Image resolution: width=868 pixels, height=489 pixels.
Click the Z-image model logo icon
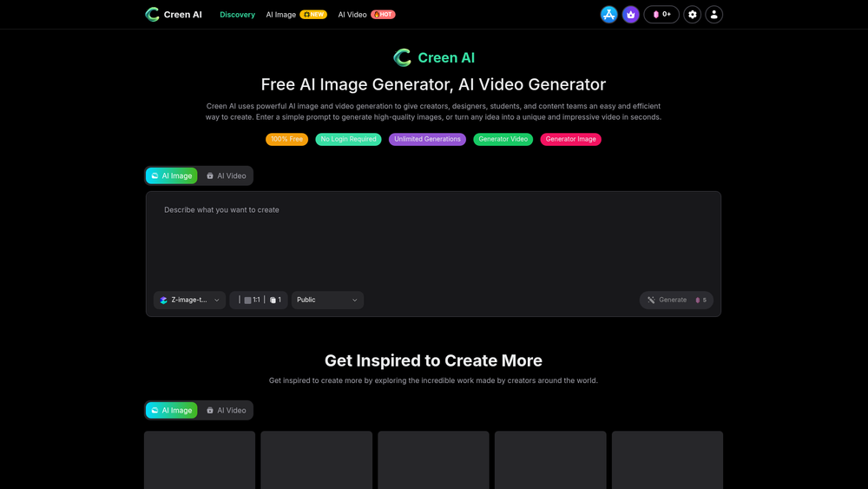click(x=163, y=301)
